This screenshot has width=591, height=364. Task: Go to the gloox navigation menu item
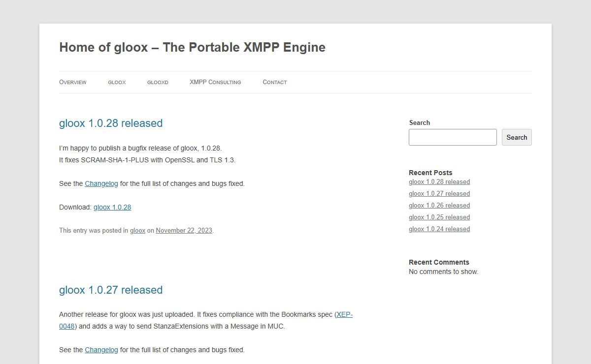tap(117, 82)
